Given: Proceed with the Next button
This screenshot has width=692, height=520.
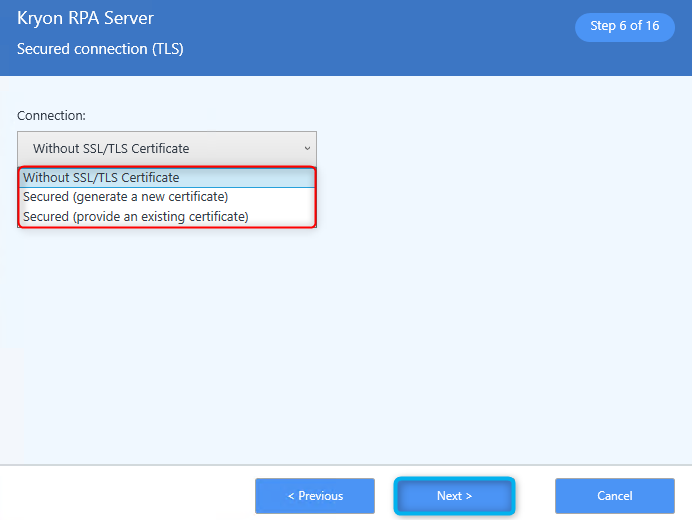Looking at the screenshot, I should (x=455, y=496).
